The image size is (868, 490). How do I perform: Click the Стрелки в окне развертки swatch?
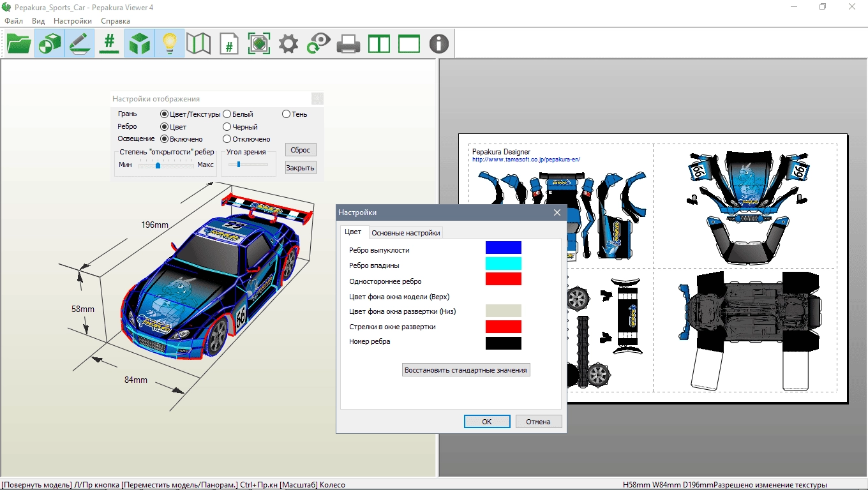pos(504,327)
